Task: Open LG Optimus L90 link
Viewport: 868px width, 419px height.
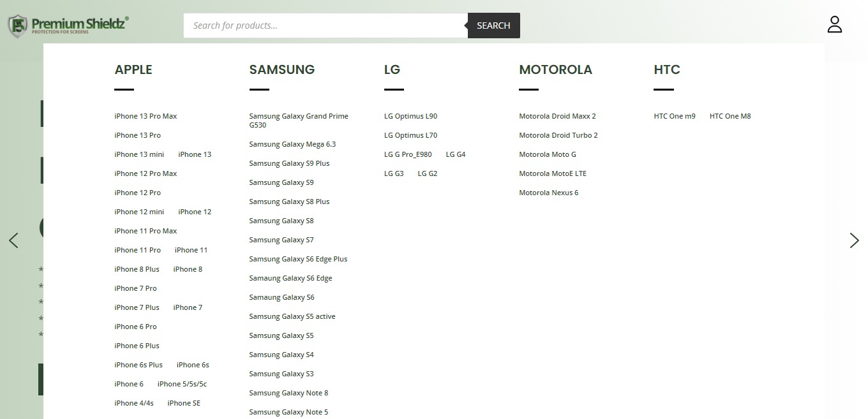Action: click(x=410, y=116)
